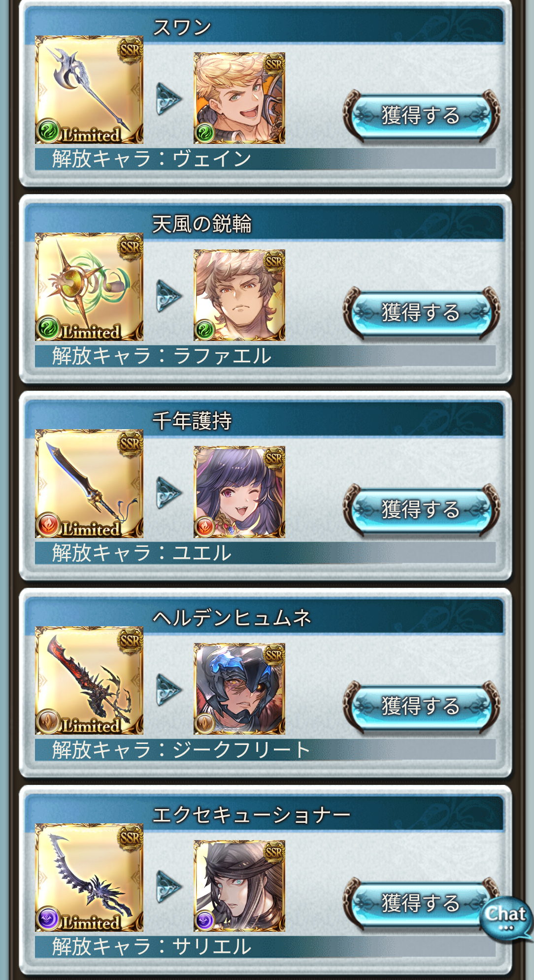This screenshot has width=534, height=980.
Task: Tap the 解放キャラ：ユエル label bar
Action: [x=265, y=553]
